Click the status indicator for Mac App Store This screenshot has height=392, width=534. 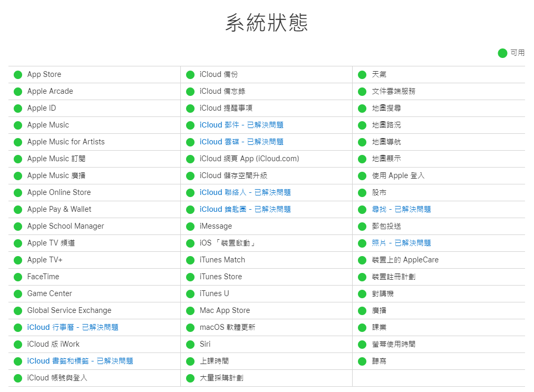190,310
